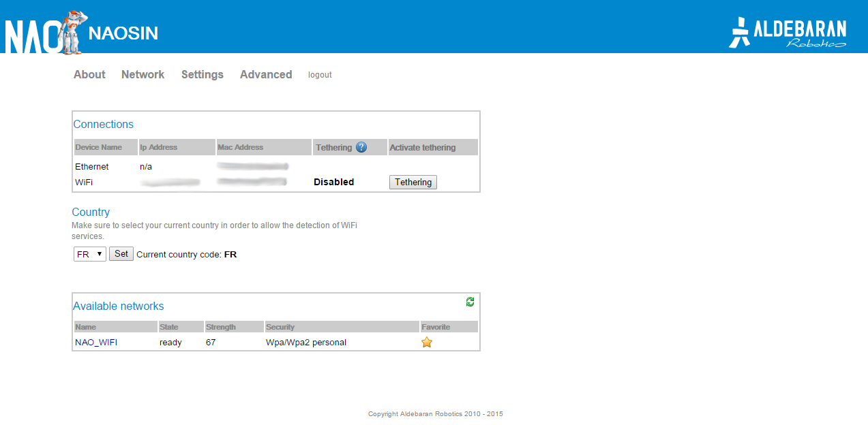Click the ready state of NAO_WIFI
The height and width of the screenshot is (425, 868).
pyautogui.click(x=170, y=343)
